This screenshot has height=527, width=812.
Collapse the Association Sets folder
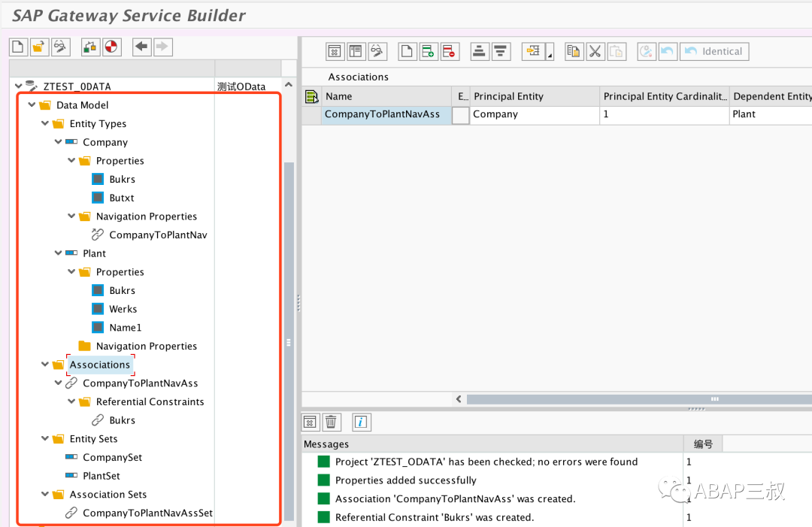[45, 495]
